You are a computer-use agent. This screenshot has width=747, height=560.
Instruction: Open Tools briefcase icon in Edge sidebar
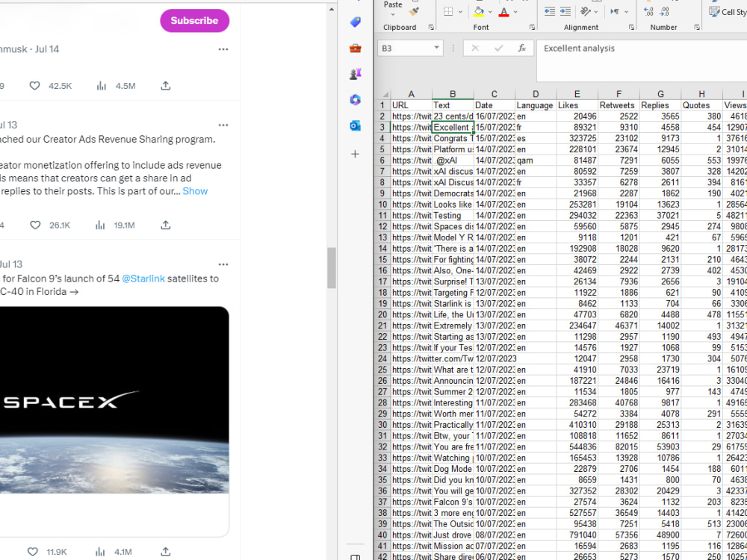pyautogui.click(x=356, y=48)
